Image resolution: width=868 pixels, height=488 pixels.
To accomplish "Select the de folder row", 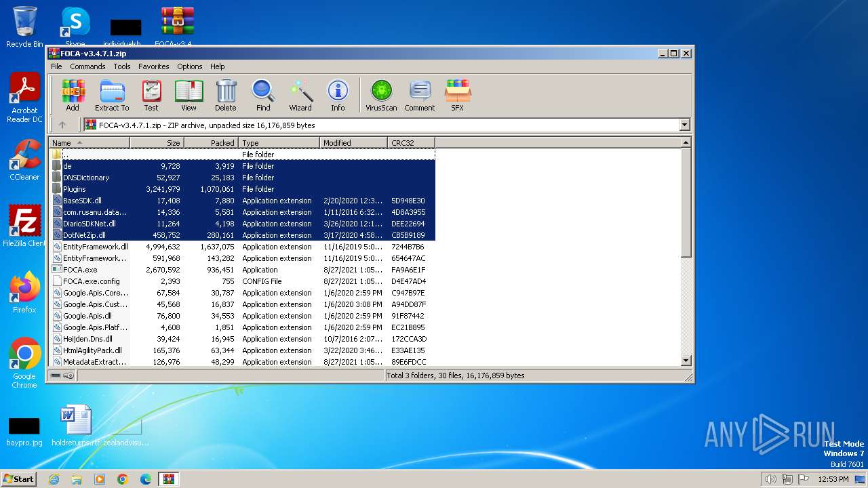I will (242, 166).
